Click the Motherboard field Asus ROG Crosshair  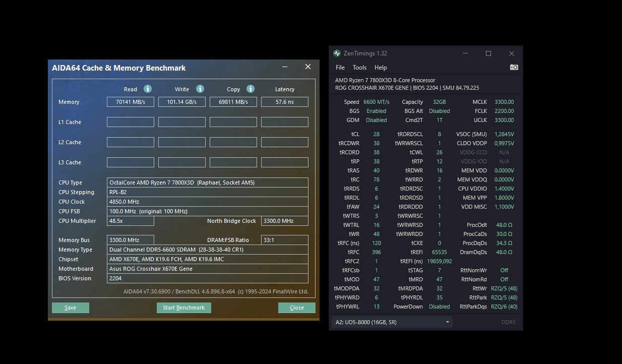208,269
